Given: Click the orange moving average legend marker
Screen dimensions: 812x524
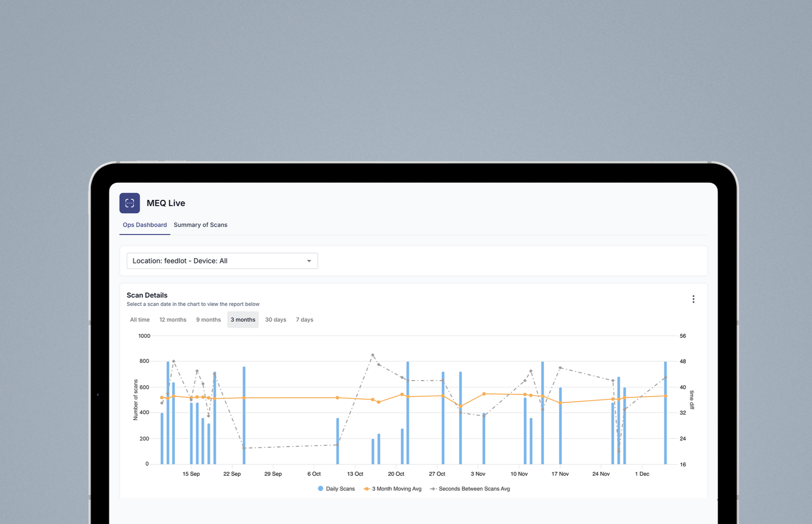Looking at the screenshot, I should 367,489.
